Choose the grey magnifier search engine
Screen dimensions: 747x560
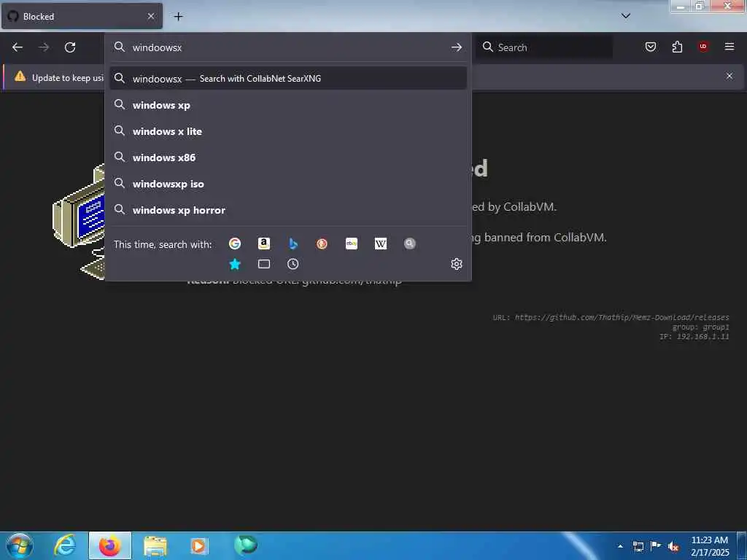coord(410,244)
